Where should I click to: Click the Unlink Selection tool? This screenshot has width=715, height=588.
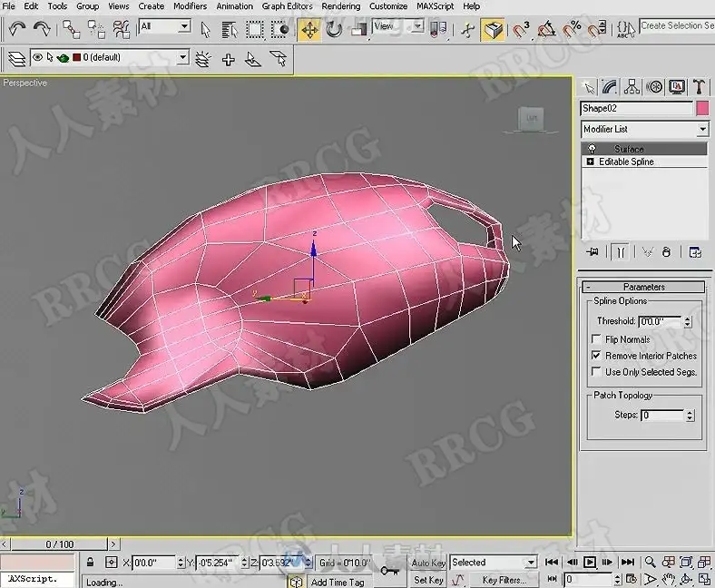[x=96, y=30]
